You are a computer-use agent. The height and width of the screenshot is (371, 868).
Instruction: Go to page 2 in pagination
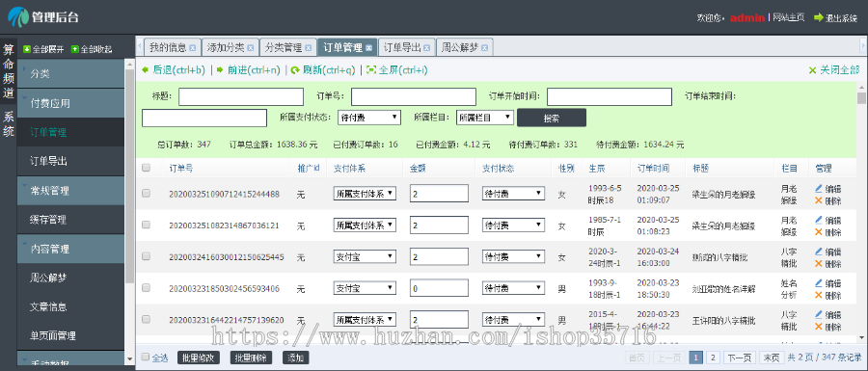click(x=713, y=358)
